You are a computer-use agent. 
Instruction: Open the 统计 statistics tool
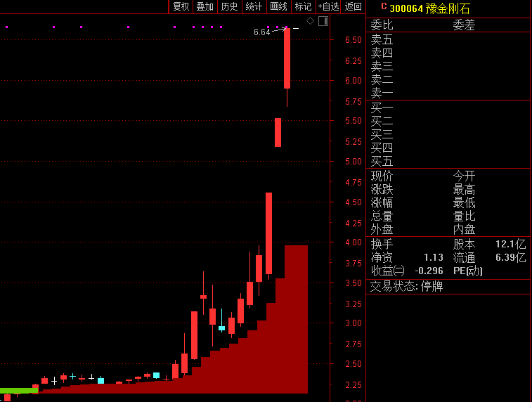[254, 6]
